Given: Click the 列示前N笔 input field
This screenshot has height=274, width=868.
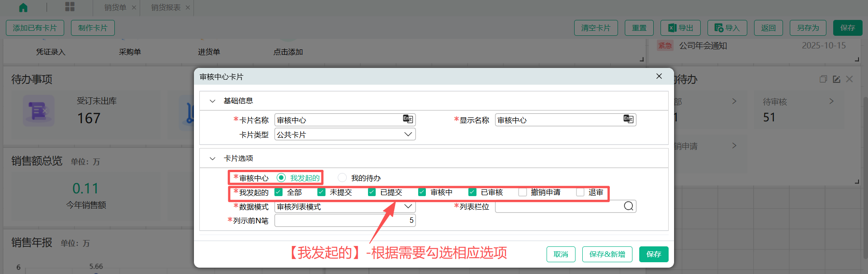Looking at the screenshot, I should (x=344, y=221).
